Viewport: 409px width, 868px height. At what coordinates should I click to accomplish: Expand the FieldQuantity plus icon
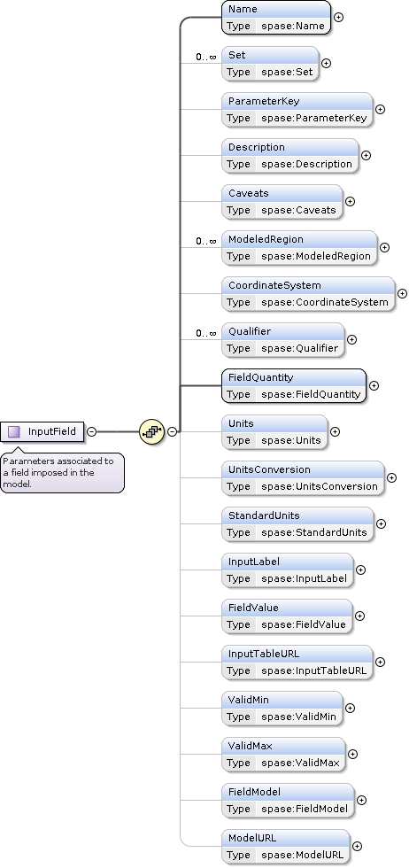coord(374,385)
